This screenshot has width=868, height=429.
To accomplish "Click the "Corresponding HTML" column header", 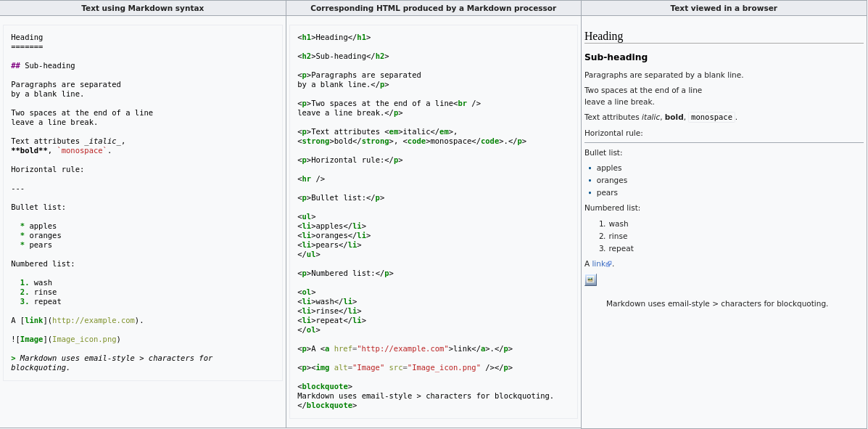I will click(x=433, y=8).
